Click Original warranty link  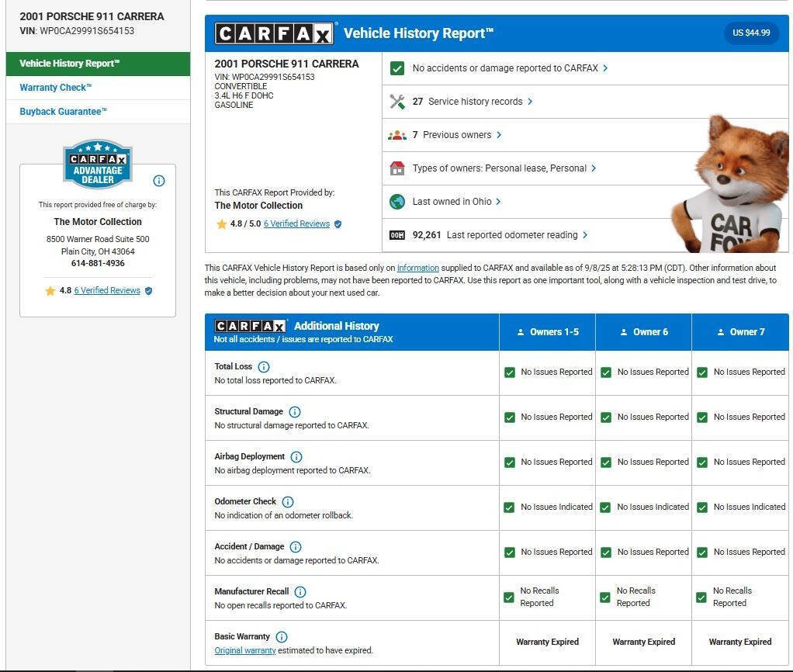(245, 650)
